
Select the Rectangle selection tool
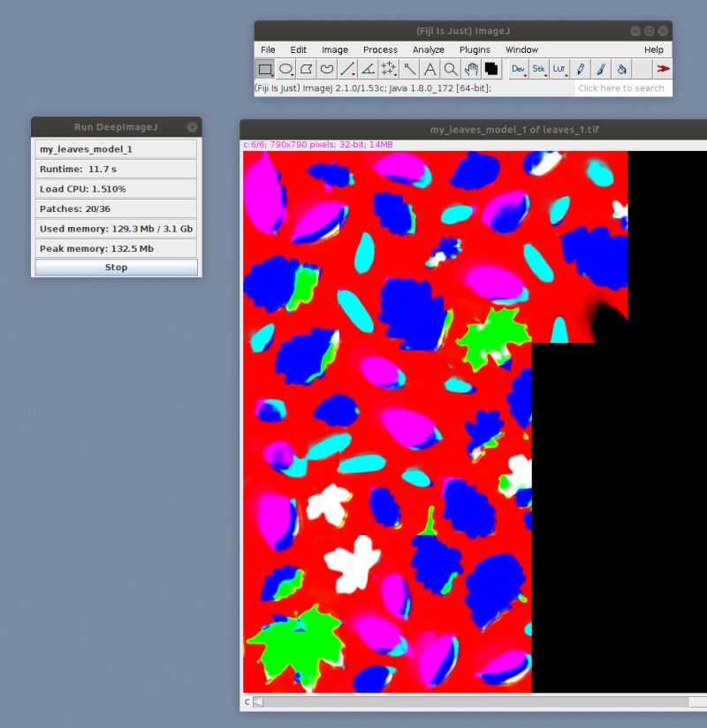pyautogui.click(x=266, y=68)
